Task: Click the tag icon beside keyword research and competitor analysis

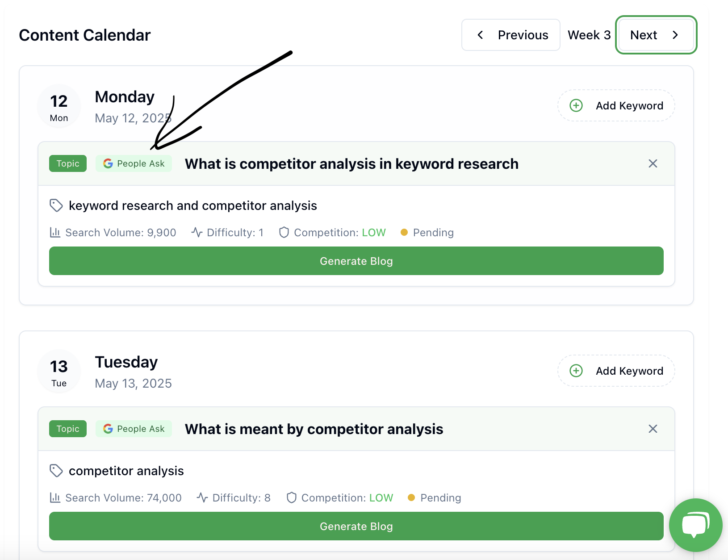Action: click(x=56, y=205)
